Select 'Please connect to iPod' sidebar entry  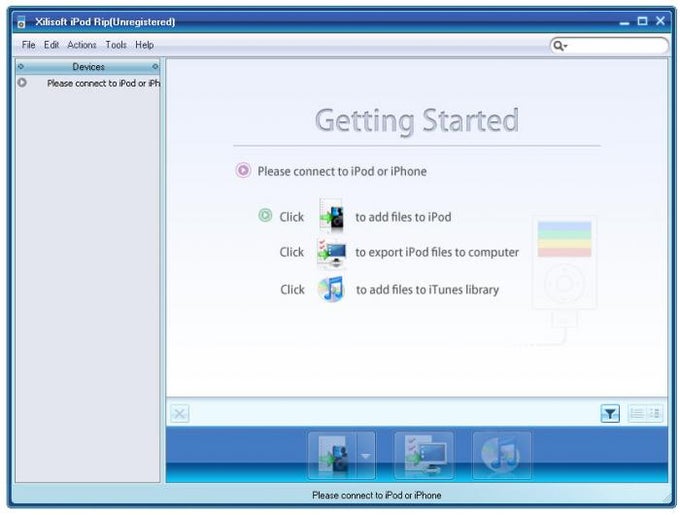[103, 83]
